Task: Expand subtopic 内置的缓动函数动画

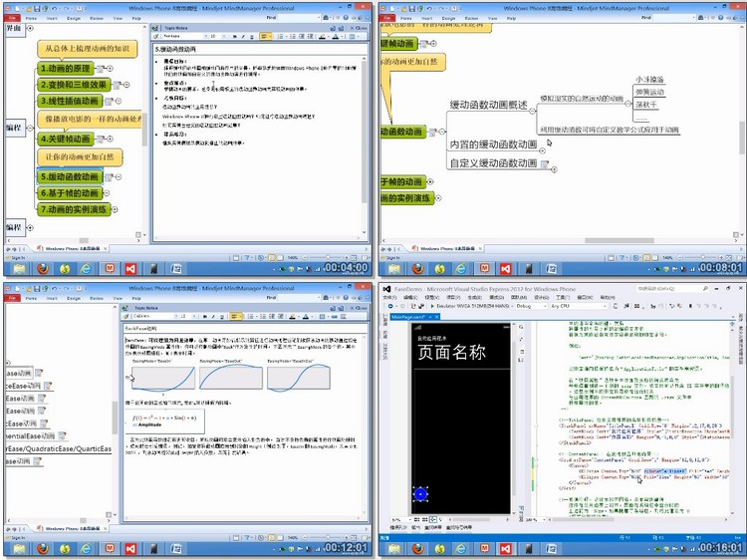Action: click(x=542, y=150)
